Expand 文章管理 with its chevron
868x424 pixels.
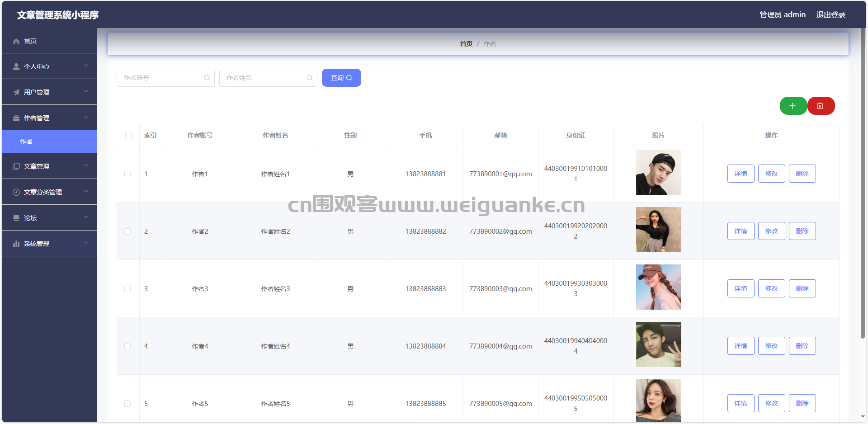click(x=86, y=166)
